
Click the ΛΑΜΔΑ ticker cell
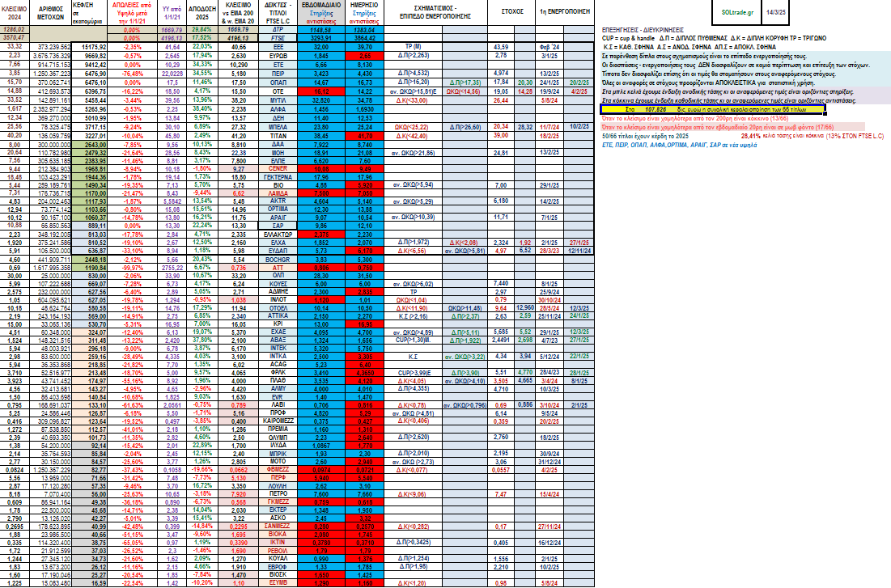point(278,193)
